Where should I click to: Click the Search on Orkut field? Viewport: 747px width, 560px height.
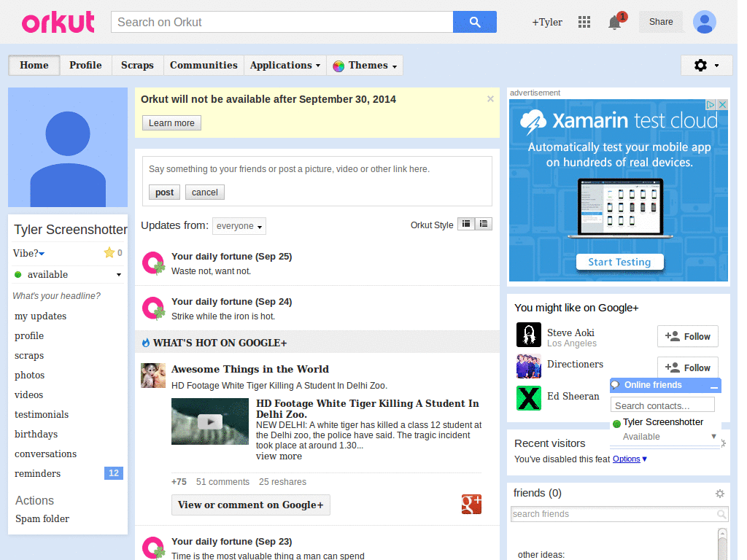pyautogui.click(x=282, y=22)
